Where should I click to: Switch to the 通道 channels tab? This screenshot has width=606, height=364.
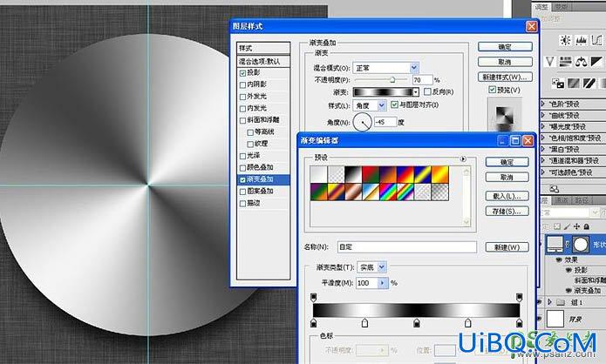click(x=562, y=200)
